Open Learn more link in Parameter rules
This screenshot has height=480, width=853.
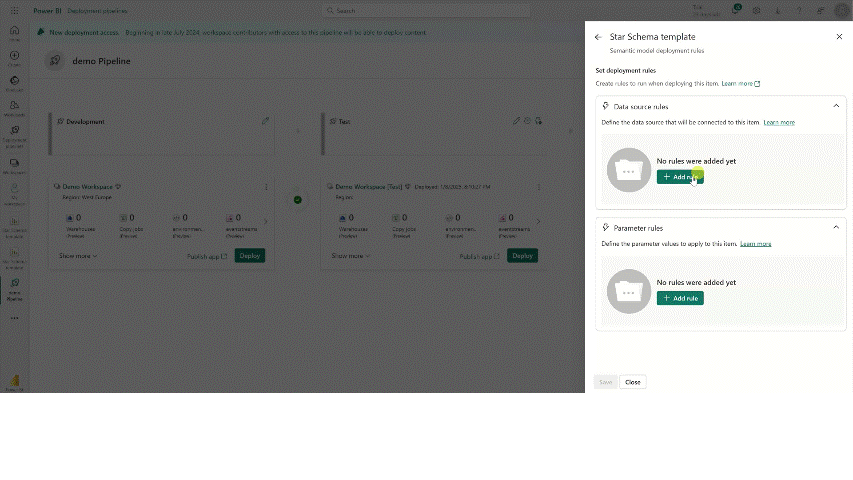755,244
